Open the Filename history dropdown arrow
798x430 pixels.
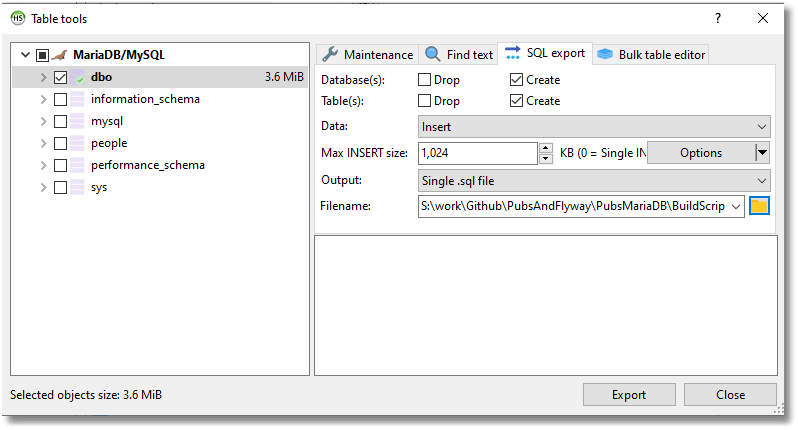coord(736,207)
